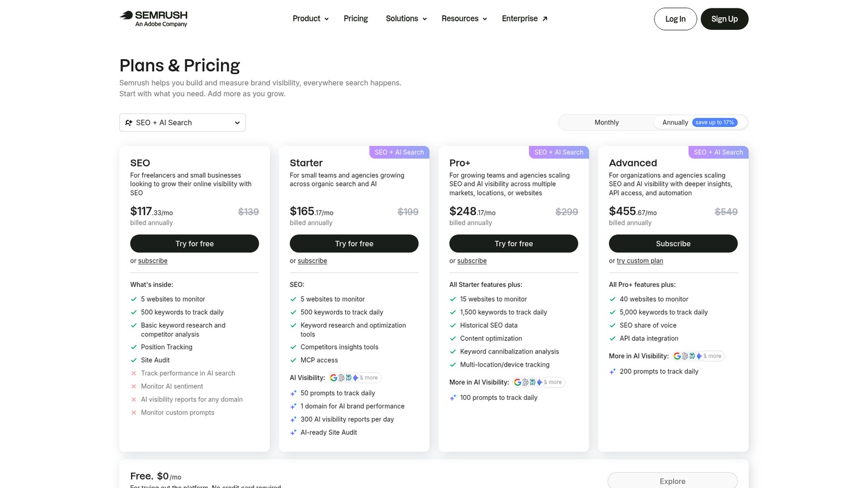868x488 pixels.
Task: Click the Pro+ plan's SEO + AI Search badge
Action: point(558,152)
